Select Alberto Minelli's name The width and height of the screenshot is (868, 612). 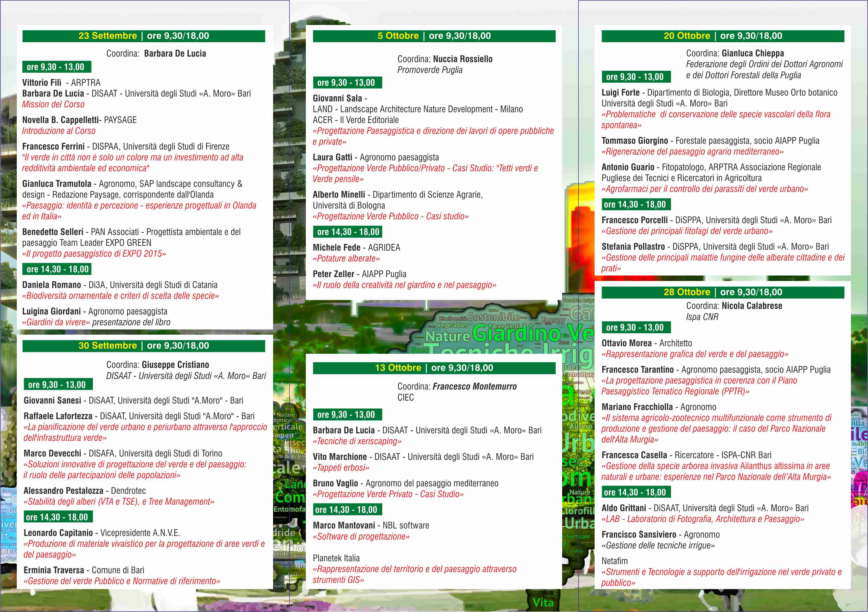pos(339,195)
